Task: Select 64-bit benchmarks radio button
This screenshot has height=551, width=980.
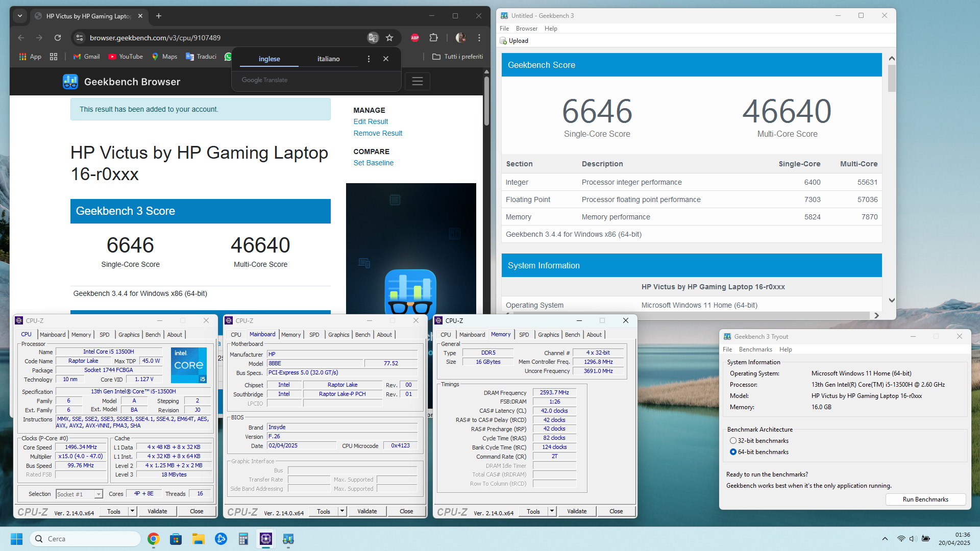Action: [733, 452]
